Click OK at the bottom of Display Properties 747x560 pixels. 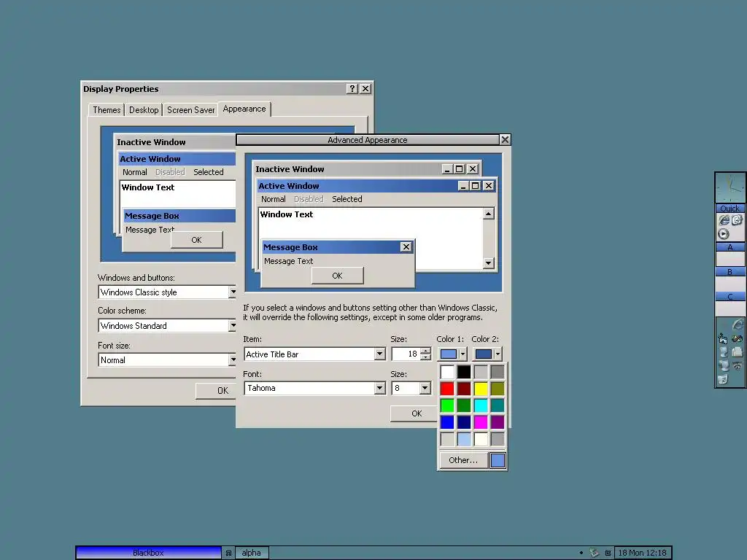click(x=216, y=391)
